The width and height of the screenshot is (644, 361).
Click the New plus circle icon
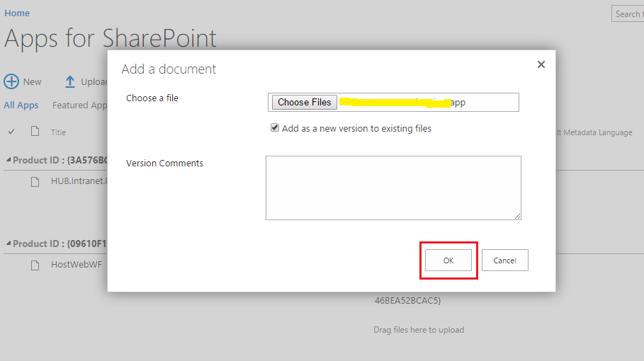(x=11, y=81)
